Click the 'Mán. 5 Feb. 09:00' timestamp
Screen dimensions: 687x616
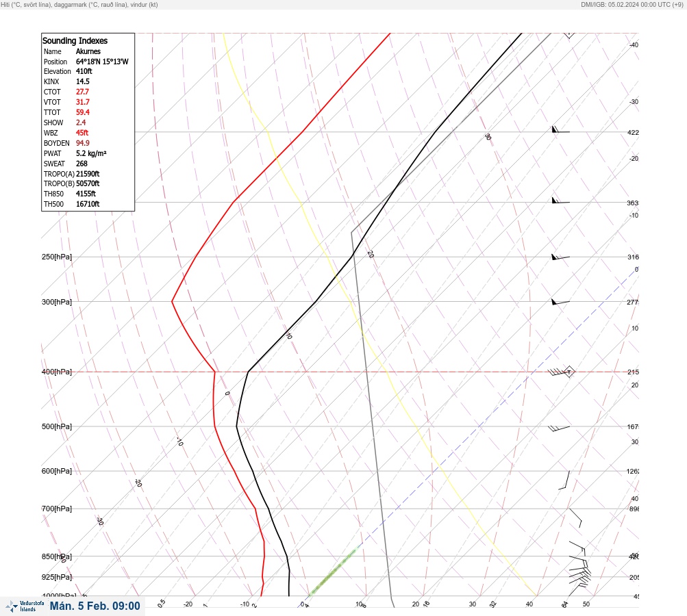point(95,606)
